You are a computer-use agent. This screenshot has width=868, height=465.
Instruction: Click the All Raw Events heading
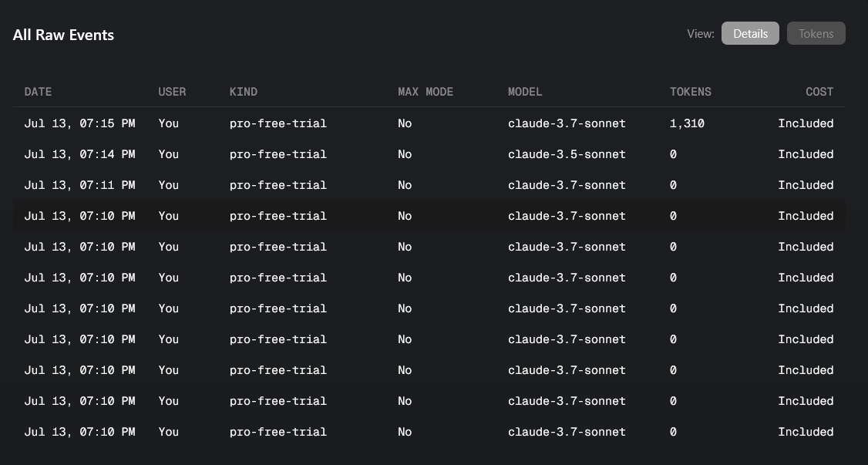point(63,35)
